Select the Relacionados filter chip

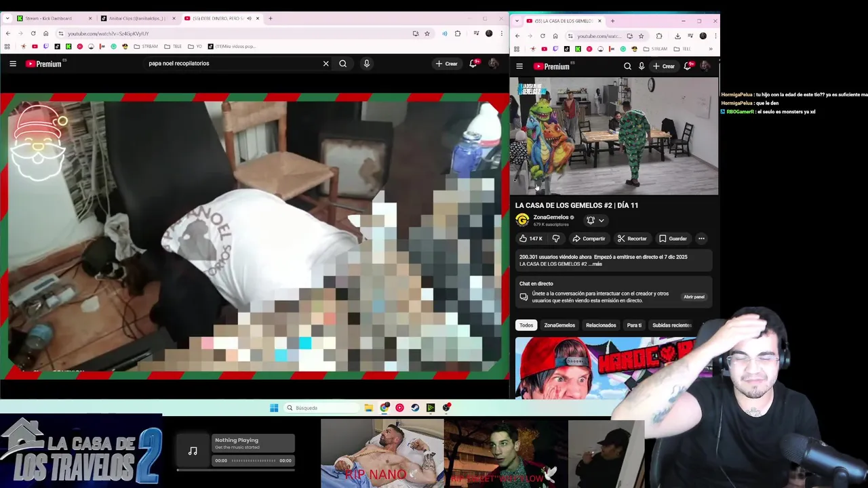(601, 325)
